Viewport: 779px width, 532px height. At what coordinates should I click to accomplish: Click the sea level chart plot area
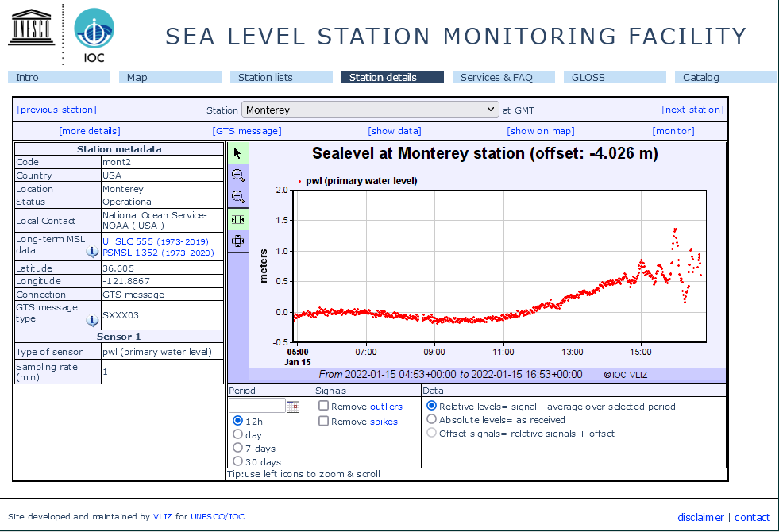tap(499, 266)
